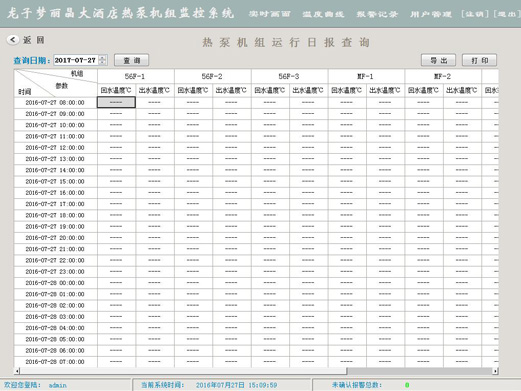Click the 出水温度℃ header under 56F-1

(155, 90)
